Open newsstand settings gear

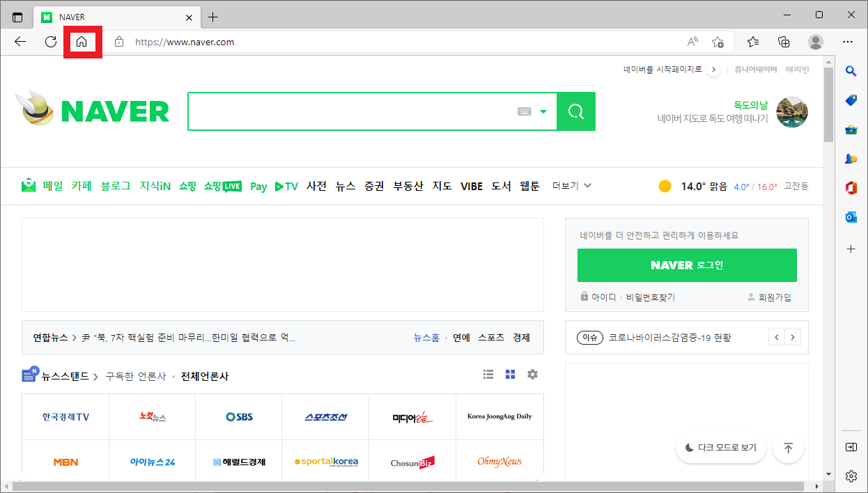tap(532, 375)
